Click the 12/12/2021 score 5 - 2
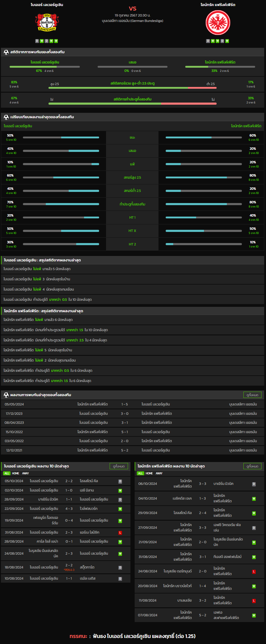This screenshot has width=266, height=644. [124, 451]
